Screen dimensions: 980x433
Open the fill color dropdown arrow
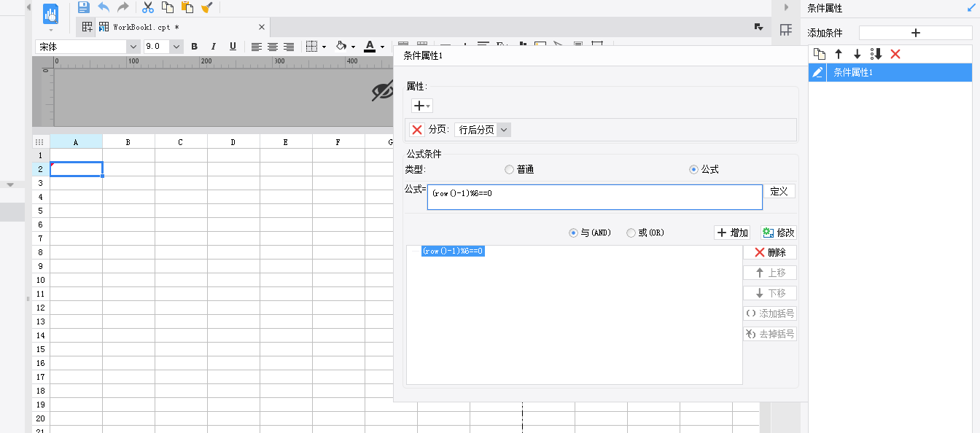[353, 47]
